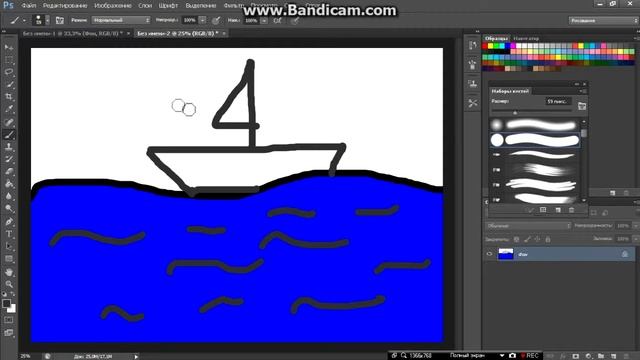Open the Изображение menu
Viewport: 640px width, 360px height.
(113, 6)
